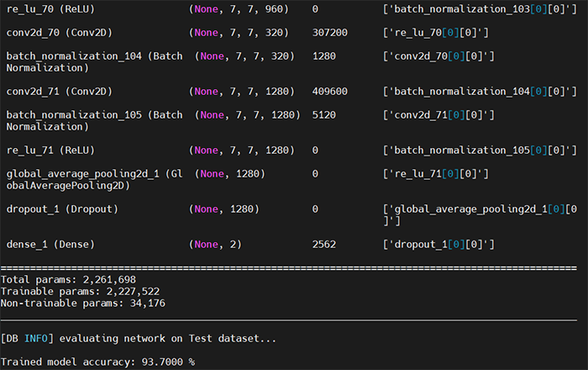This screenshot has height=370, width=588.
Task: Click the 409600 parameter count
Action: pos(329,91)
